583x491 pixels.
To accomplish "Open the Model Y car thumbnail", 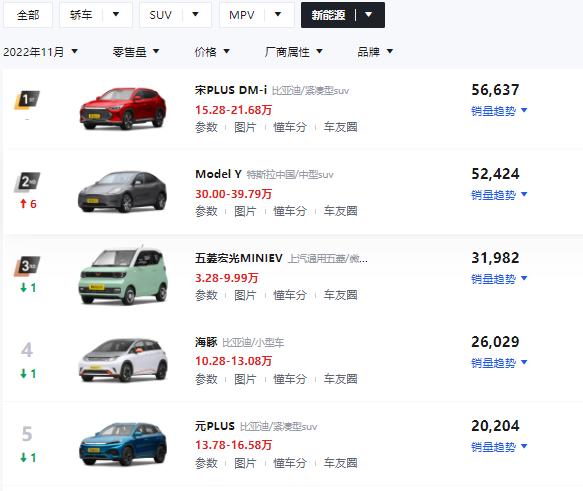I will tap(123, 192).
